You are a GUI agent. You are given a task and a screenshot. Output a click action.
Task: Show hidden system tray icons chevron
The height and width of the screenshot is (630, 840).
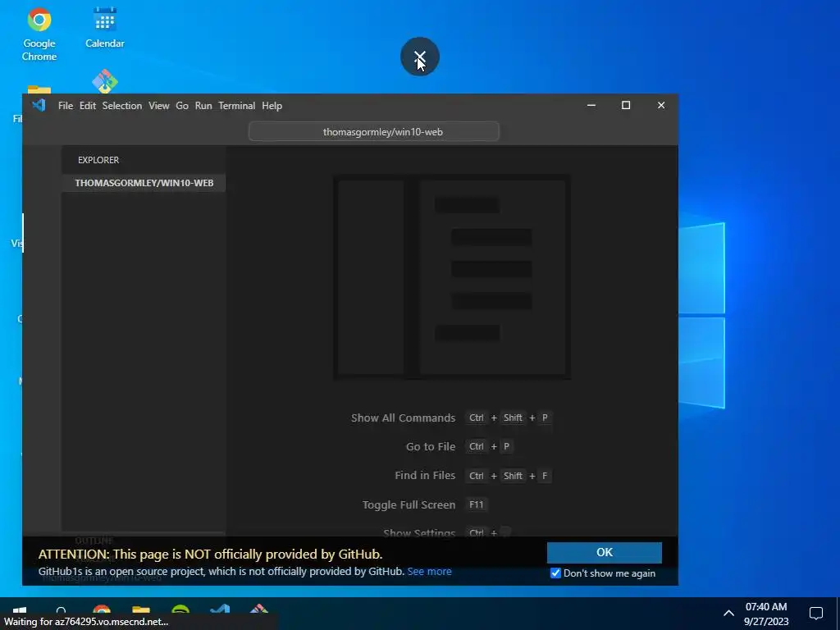click(x=728, y=614)
